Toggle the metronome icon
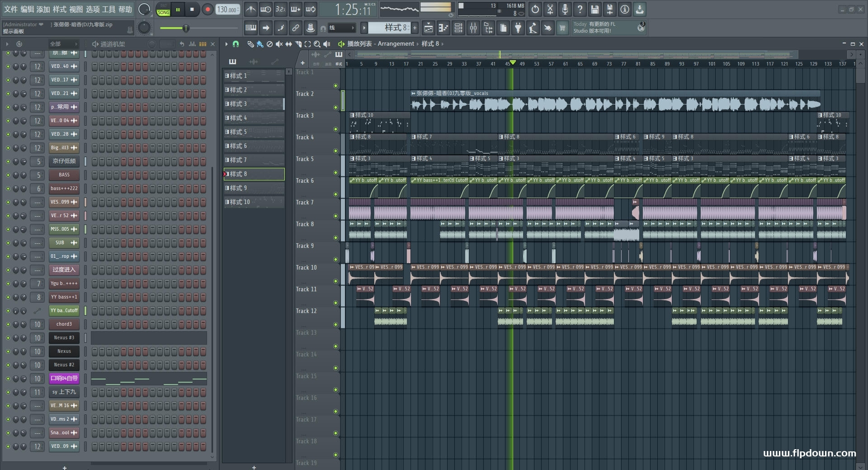The height and width of the screenshot is (470, 868). [250, 9]
